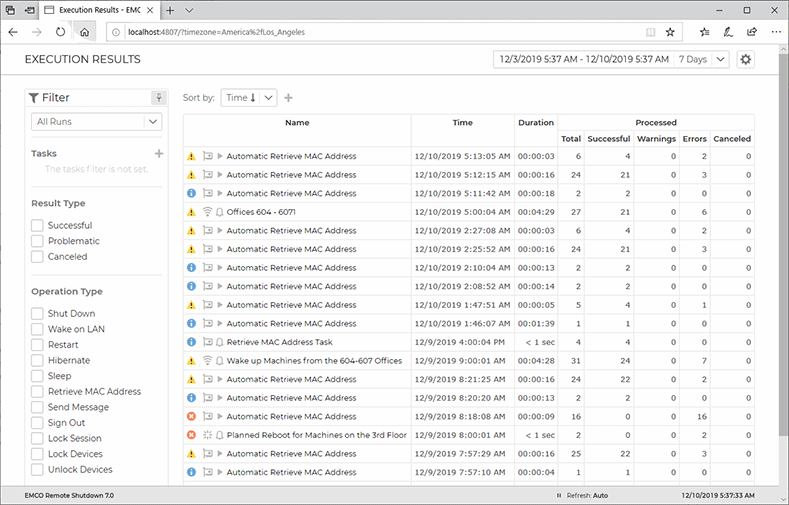Click error status icon of Planned Reboot row
Screen dimensions: 789x505
pos(191,435)
